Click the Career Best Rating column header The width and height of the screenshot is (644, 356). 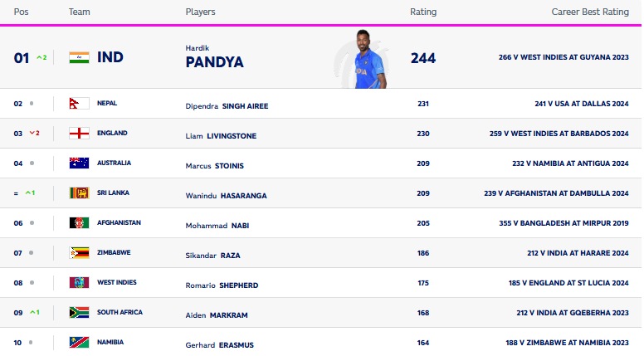click(x=590, y=12)
